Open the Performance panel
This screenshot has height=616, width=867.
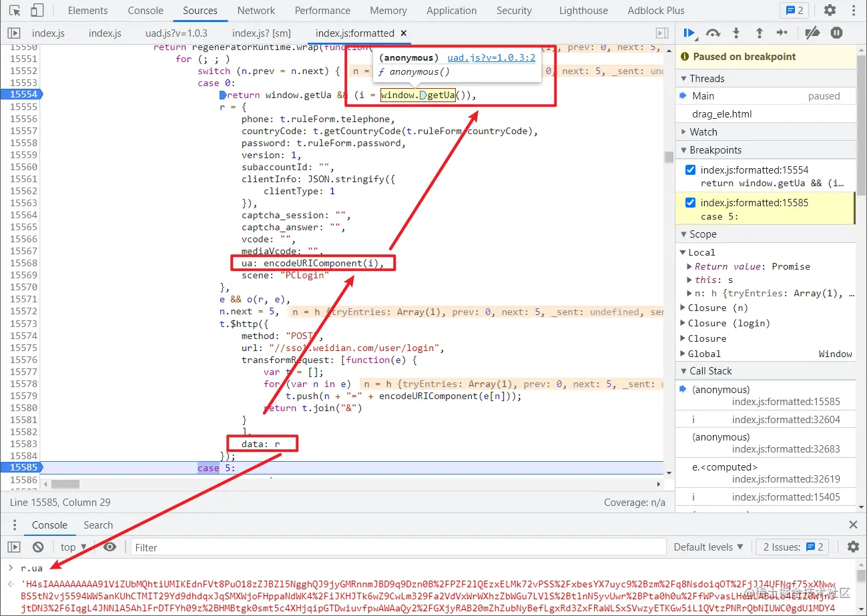coord(322,11)
